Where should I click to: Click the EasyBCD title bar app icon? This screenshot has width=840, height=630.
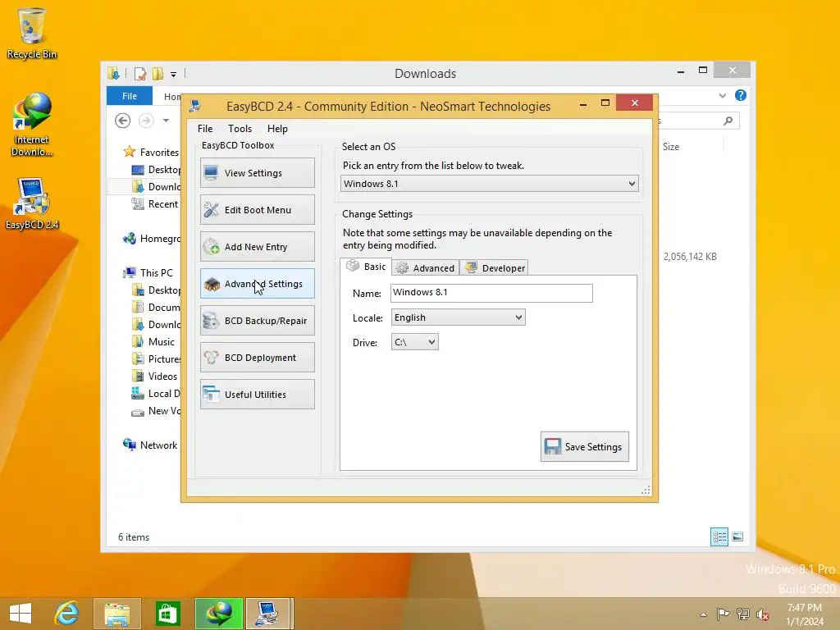pyautogui.click(x=195, y=106)
